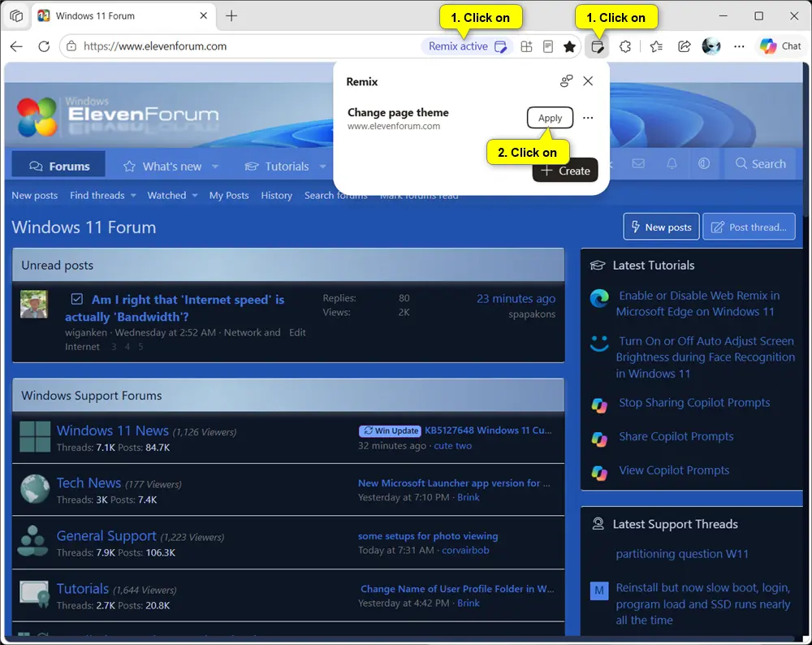812x645 pixels.
Task: Click the ElevenForum logo
Action: [118, 115]
